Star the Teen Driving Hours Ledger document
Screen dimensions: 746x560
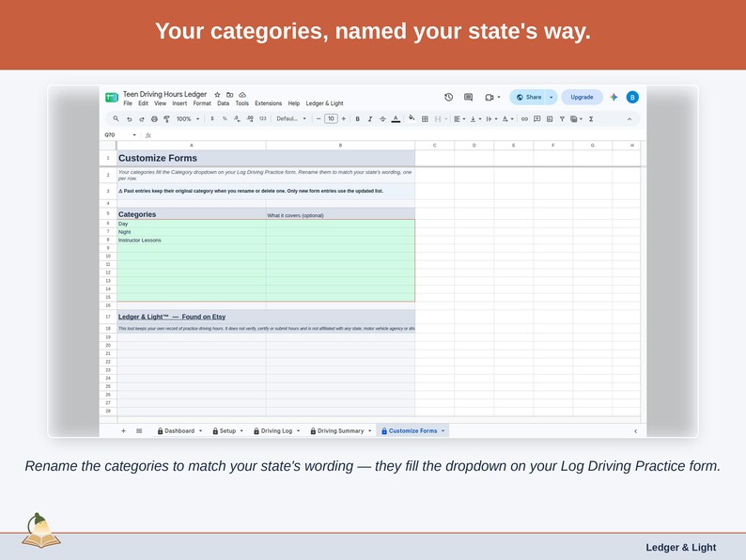coord(217,95)
